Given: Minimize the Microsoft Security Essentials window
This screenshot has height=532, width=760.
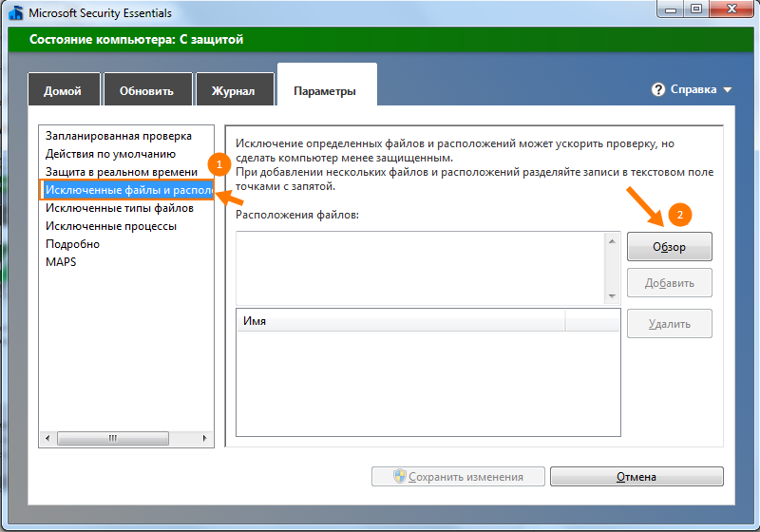Looking at the screenshot, I should [671, 9].
